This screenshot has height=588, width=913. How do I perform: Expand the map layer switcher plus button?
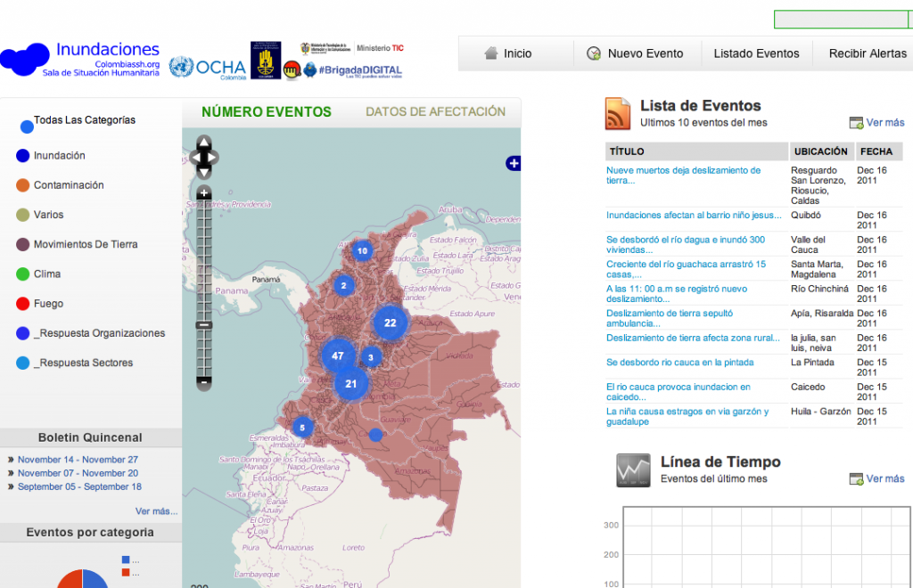(513, 163)
